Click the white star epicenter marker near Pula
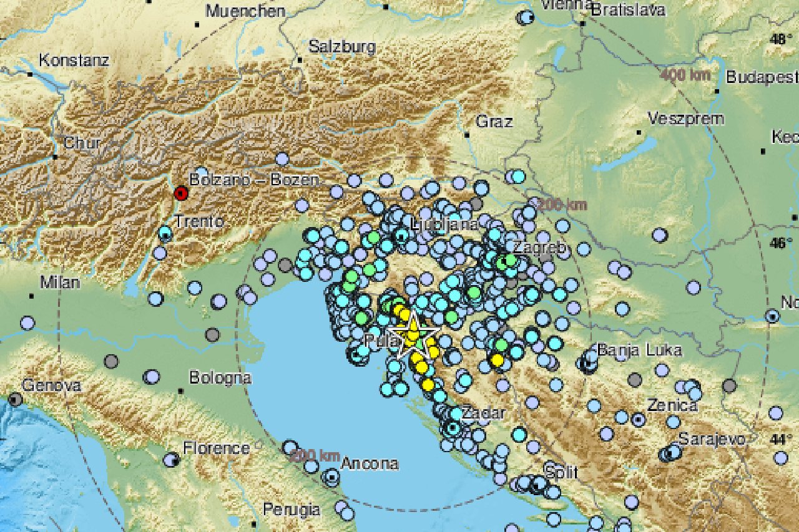The width and height of the screenshot is (799, 532). [x=413, y=335]
